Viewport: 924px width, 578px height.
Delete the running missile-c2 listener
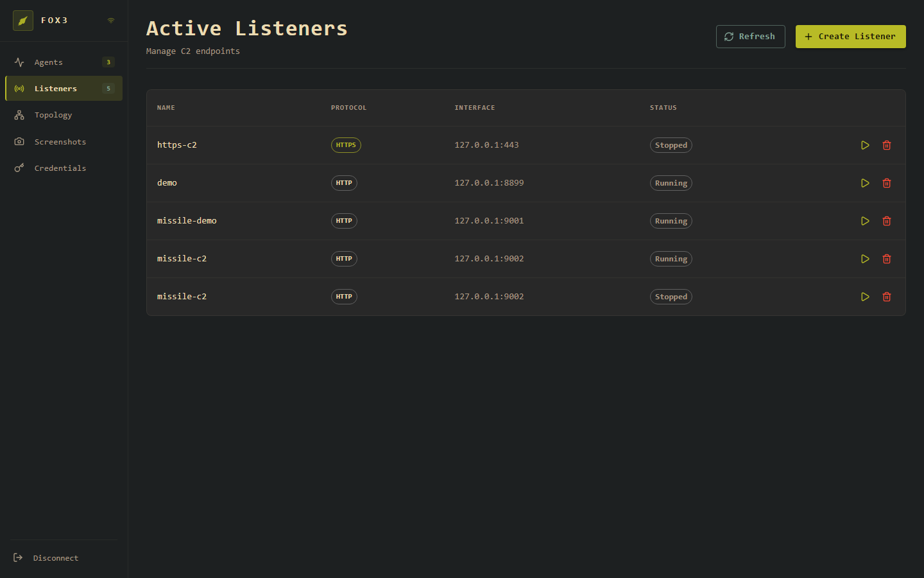(x=887, y=259)
